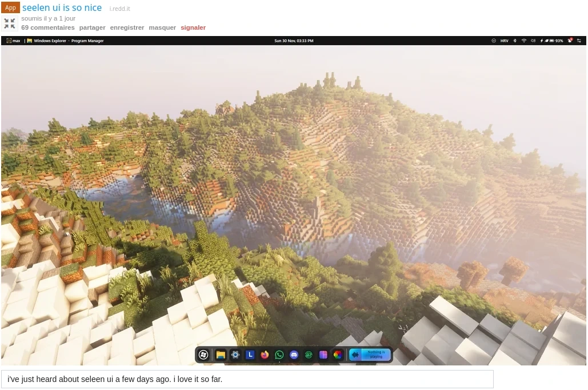Image resolution: width=588 pixels, height=390 pixels.
Task: Open File Explorer from the dock
Action: click(x=221, y=355)
